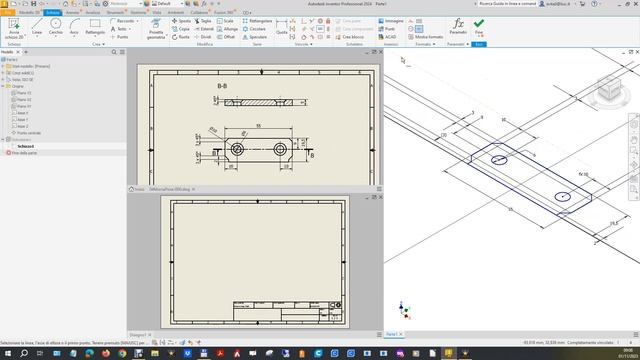Screen dimensions: 640x360
Task: Open the File tab
Action: click(x=7, y=13)
